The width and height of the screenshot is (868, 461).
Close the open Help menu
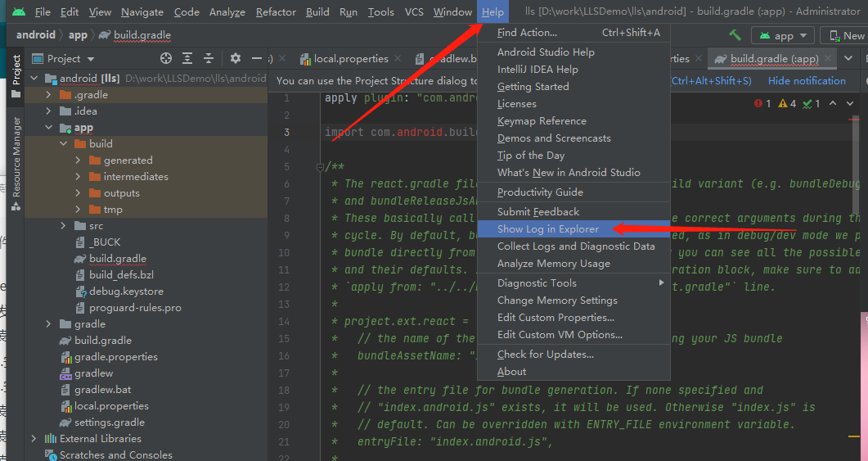[x=492, y=11]
